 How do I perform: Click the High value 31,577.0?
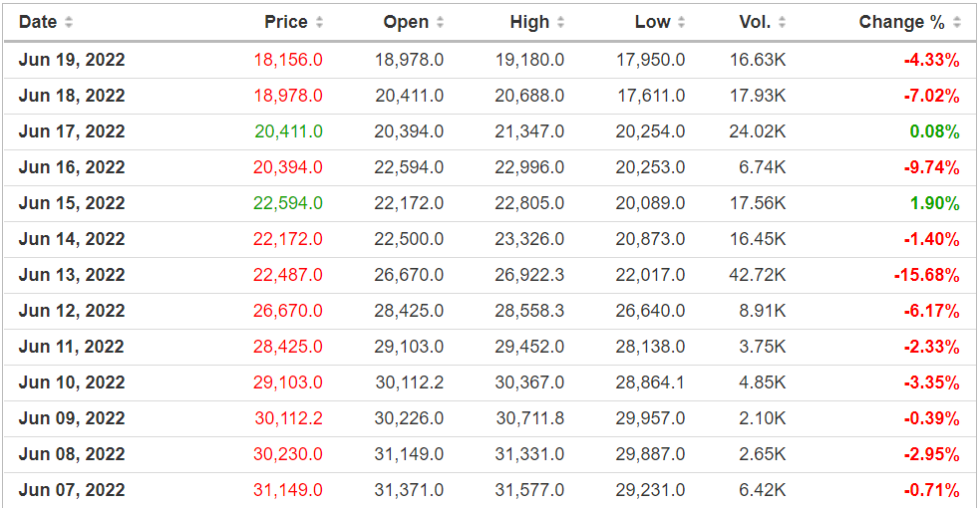pyautogui.click(x=530, y=490)
